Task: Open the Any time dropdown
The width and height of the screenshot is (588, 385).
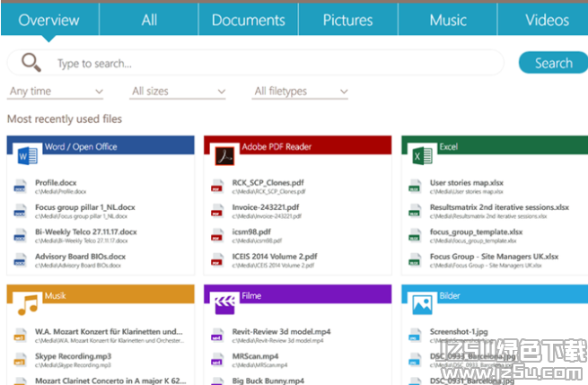Action: [x=55, y=92]
